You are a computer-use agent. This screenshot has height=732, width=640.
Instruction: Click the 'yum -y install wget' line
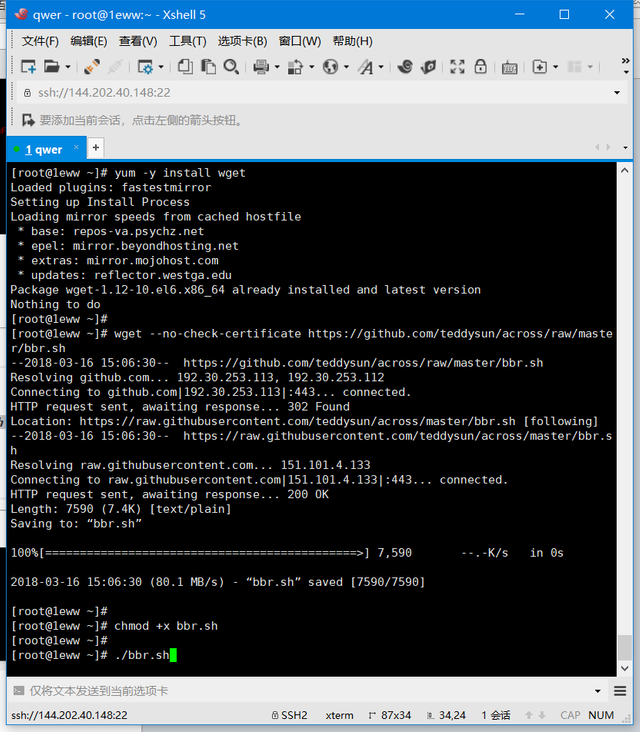(128, 173)
